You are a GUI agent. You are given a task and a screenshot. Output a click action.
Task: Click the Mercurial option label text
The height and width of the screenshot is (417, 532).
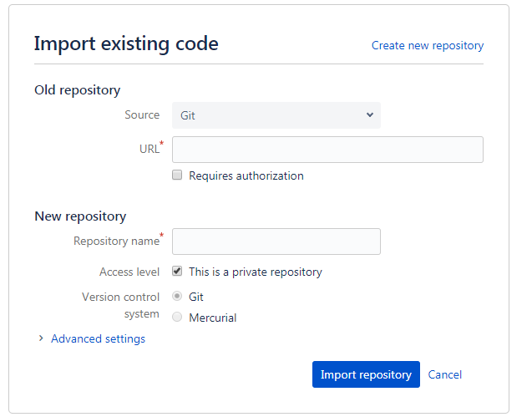(x=213, y=318)
